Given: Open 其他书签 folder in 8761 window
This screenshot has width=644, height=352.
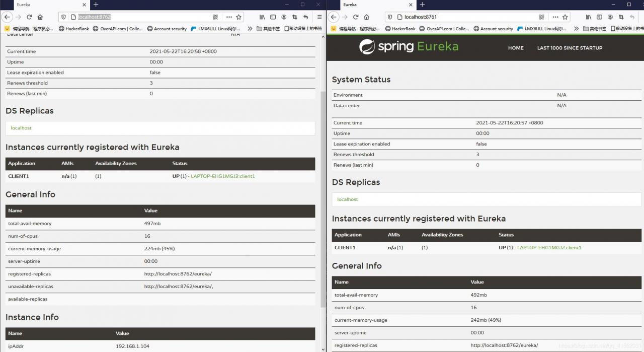Looking at the screenshot, I should [595, 29].
